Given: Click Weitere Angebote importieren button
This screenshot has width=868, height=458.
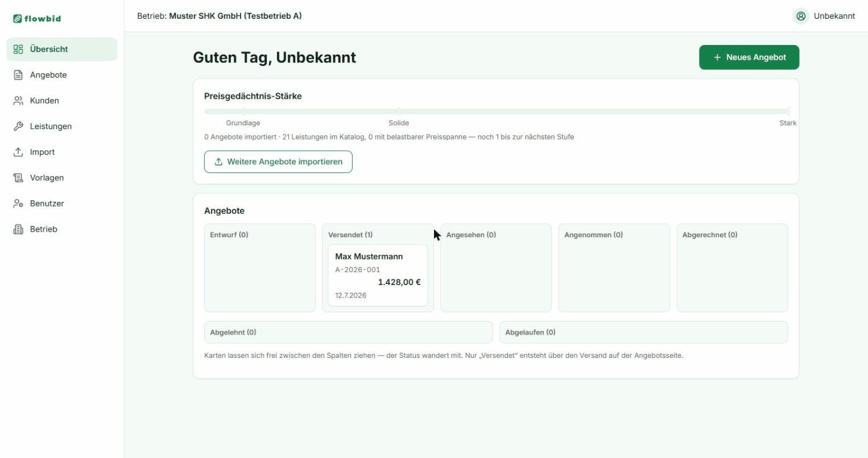Looking at the screenshot, I should [278, 162].
